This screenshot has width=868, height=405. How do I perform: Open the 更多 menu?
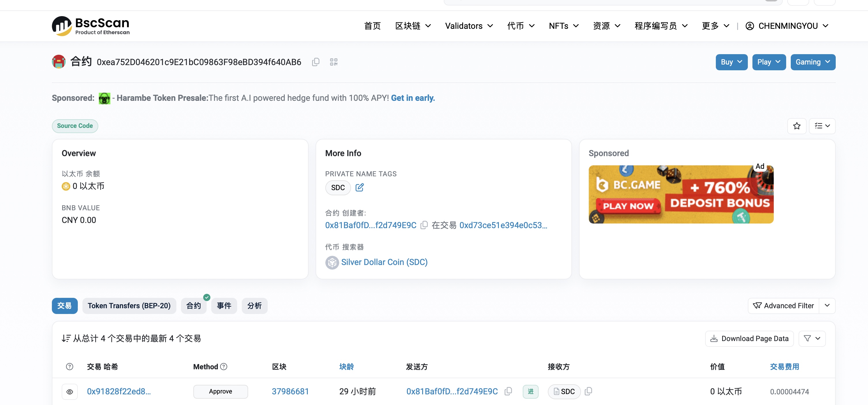click(x=715, y=26)
